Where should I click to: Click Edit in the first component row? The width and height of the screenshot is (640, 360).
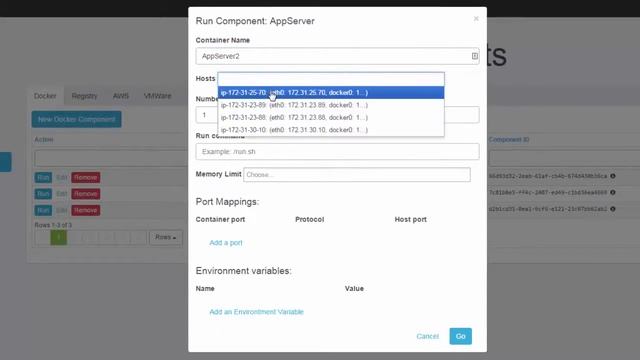click(x=62, y=178)
